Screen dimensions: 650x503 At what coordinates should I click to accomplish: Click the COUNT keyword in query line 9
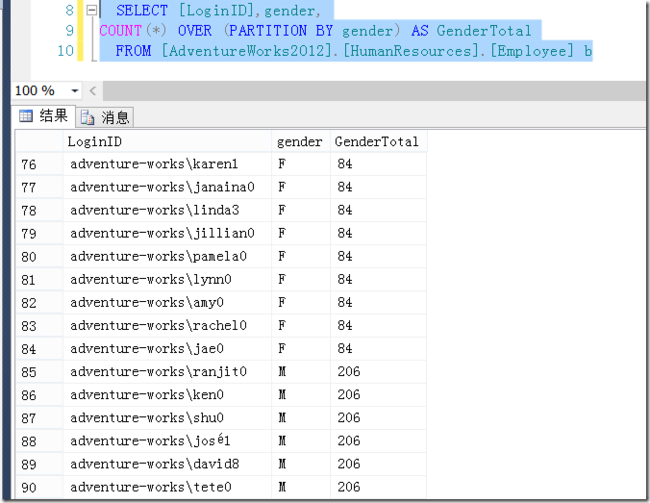(121, 31)
